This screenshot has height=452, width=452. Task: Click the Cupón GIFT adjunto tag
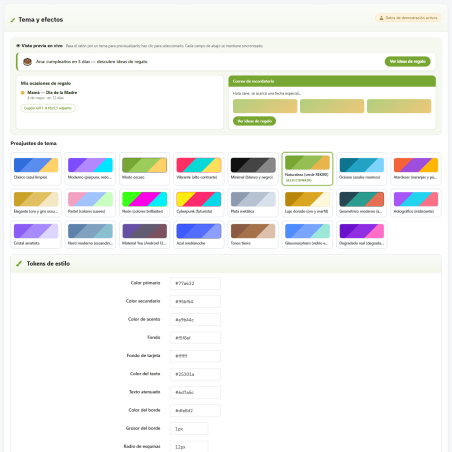coord(48,108)
